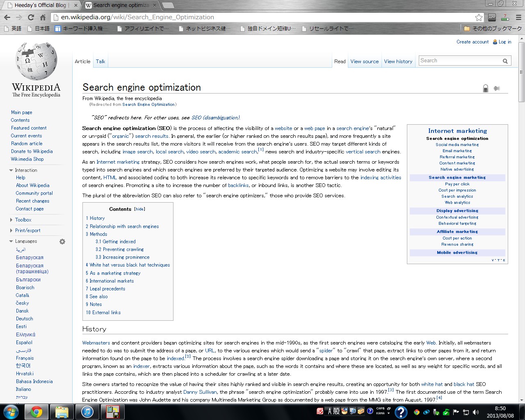This screenshot has height=420, width=525.
Task: Play the spoken article speaker icon
Action: click(497, 88)
